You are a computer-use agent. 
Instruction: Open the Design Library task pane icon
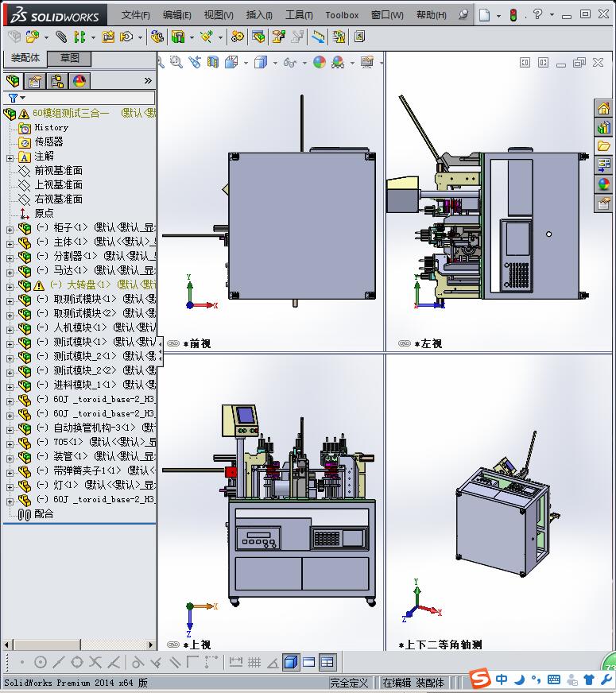[603, 127]
